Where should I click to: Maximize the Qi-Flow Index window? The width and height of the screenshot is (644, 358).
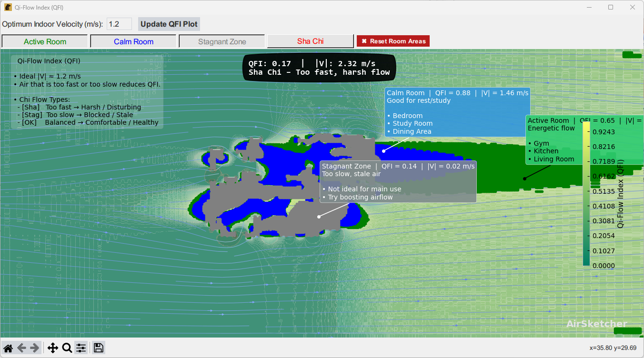tap(611, 8)
